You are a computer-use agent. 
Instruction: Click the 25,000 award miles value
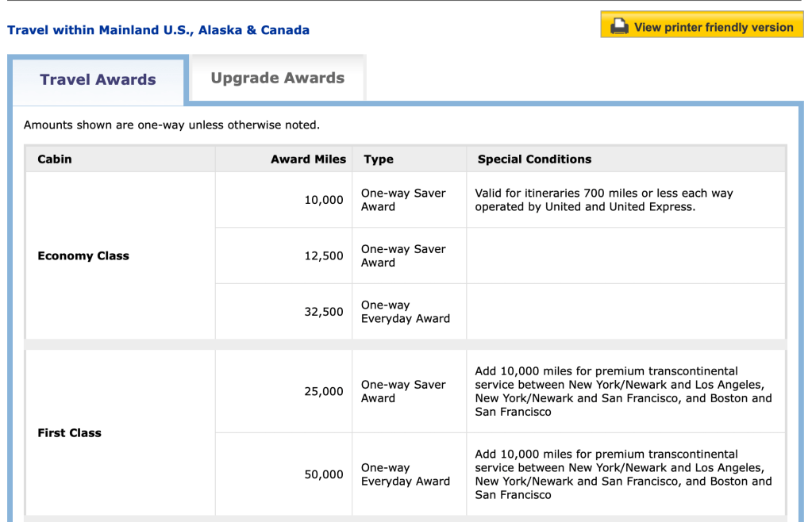click(324, 391)
